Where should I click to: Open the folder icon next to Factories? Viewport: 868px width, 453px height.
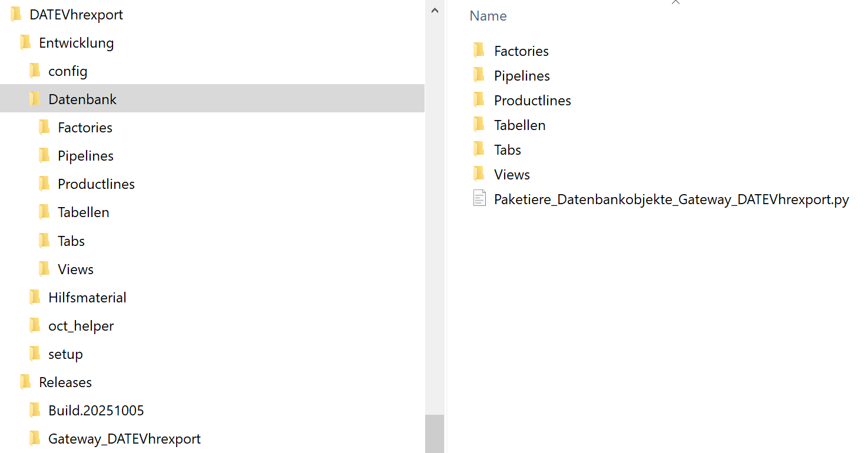(x=479, y=50)
